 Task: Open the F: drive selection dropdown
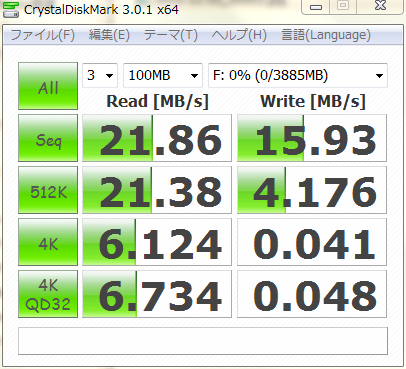[x=298, y=75]
